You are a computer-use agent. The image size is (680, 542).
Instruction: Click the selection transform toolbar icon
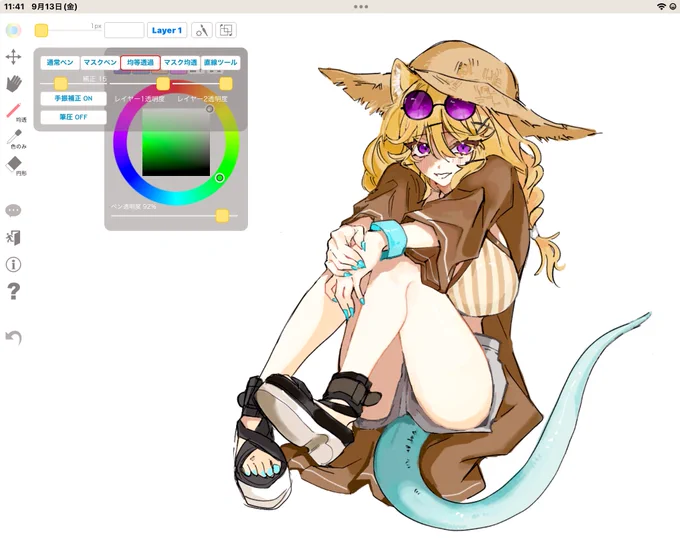pos(226,30)
